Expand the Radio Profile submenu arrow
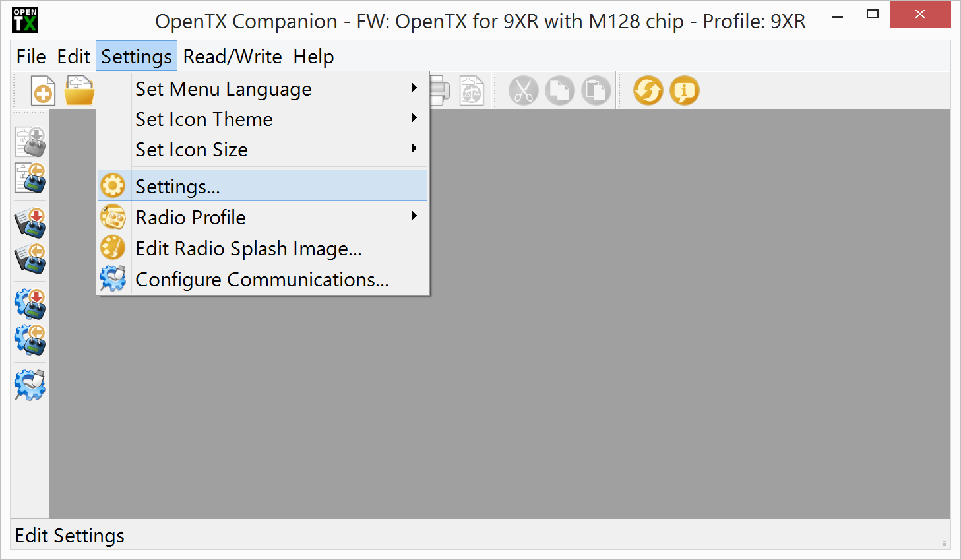This screenshot has width=961, height=560. [x=414, y=216]
